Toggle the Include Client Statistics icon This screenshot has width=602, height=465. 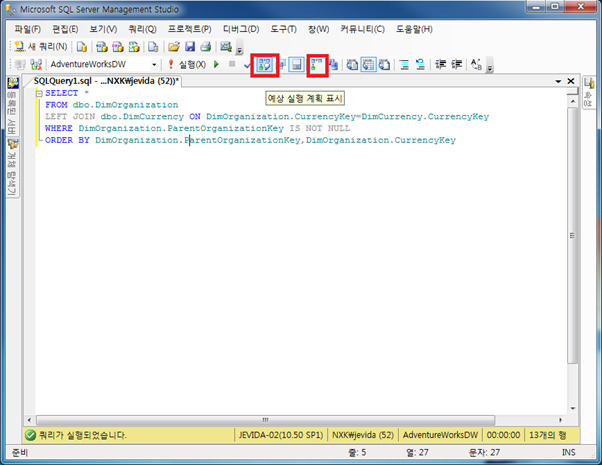[x=333, y=65]
